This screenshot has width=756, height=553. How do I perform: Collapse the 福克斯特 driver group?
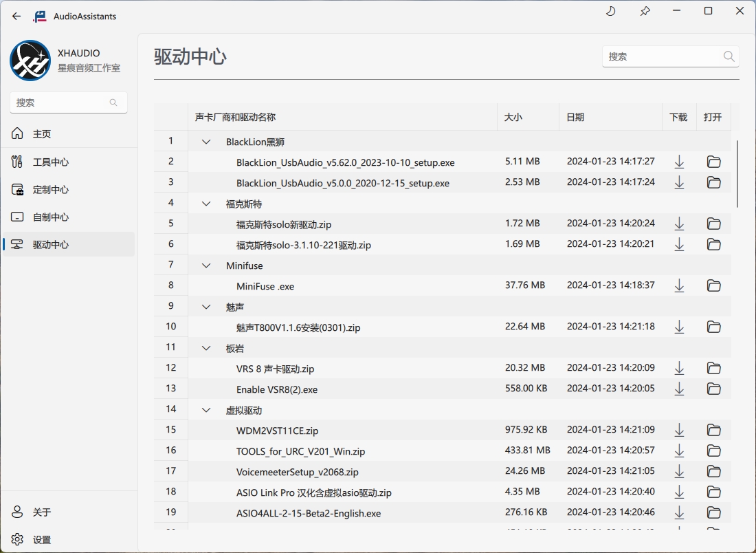click(206, 204)
